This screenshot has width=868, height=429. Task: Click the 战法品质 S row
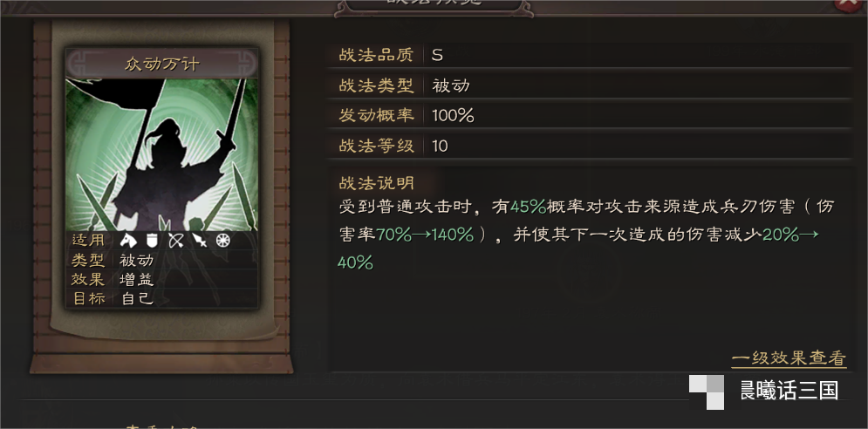coord(590,55)
